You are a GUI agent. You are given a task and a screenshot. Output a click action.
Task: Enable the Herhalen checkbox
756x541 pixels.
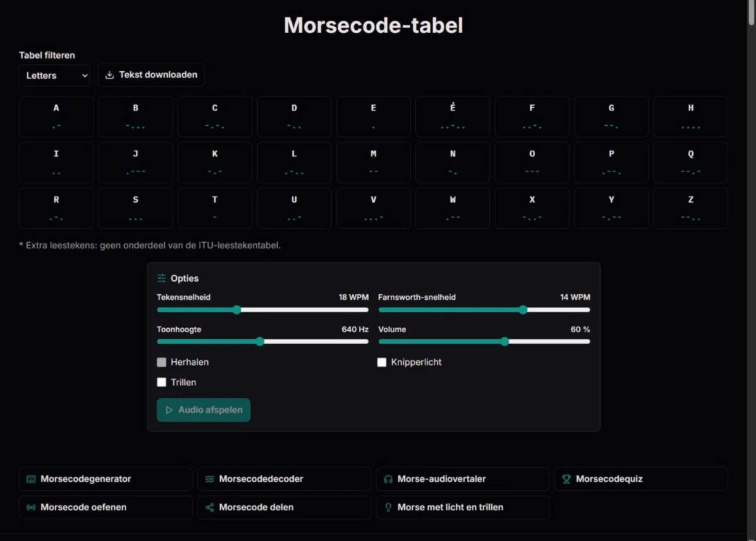[162, 363]
